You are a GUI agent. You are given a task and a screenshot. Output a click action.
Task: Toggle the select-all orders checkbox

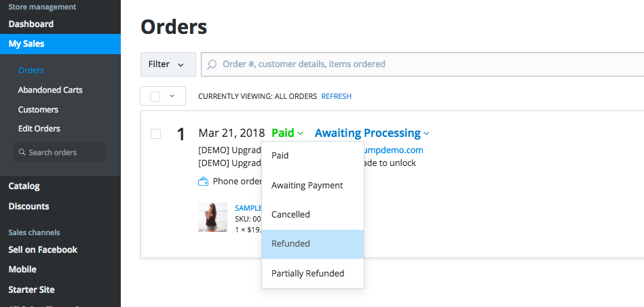tap(155, 96)
